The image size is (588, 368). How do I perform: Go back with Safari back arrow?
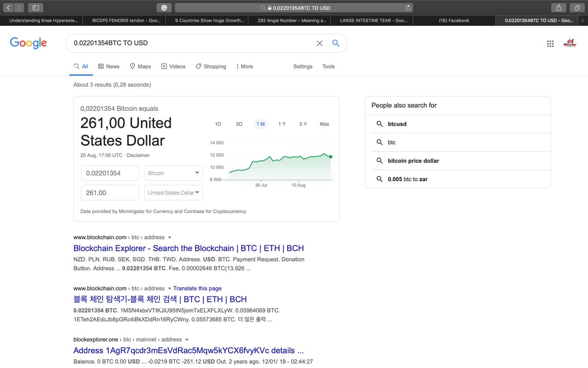tap(8, 8)
